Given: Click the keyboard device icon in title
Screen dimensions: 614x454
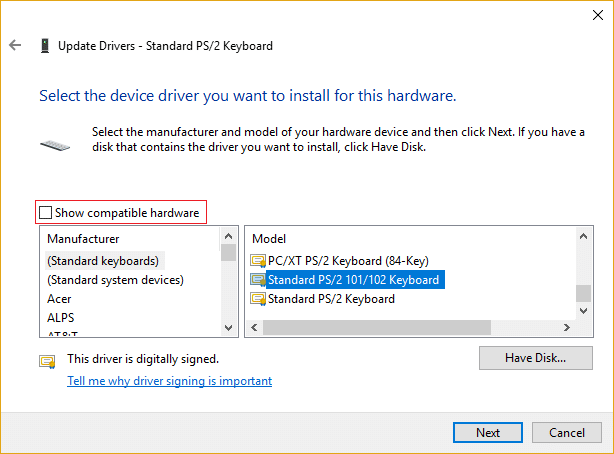Looking at the screenshot, I should click(45, 46).
